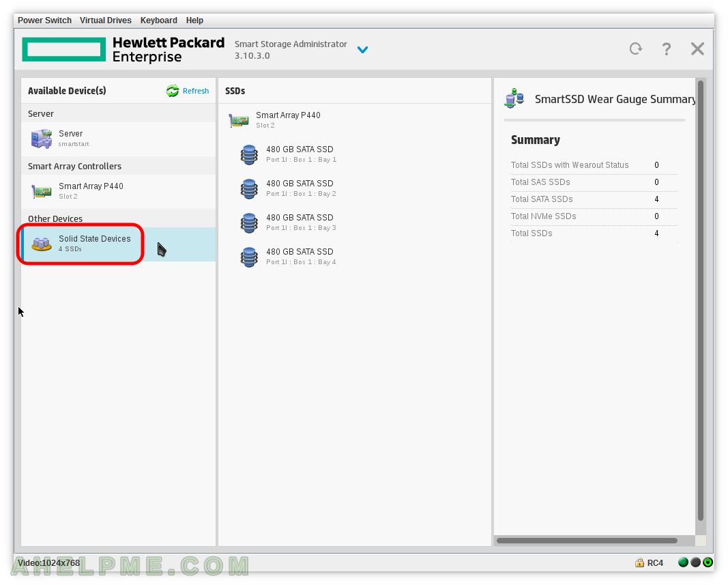This screenshot has width=728, height=585.
Task: Click the green power indicator icon
Action: point(708,562)
